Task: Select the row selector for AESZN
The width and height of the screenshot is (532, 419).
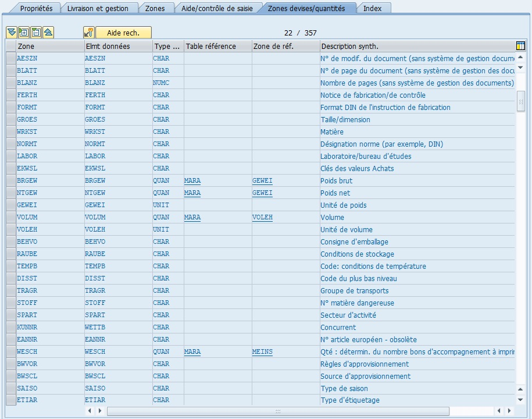Action: (10, 58)
